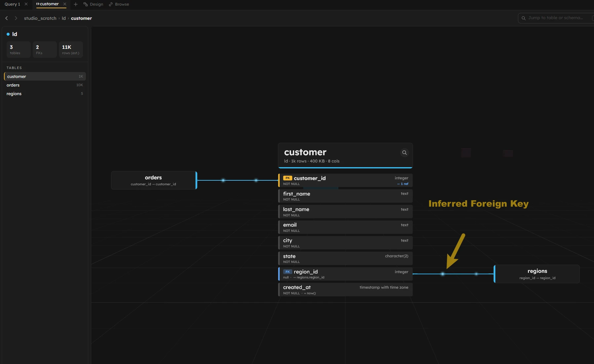
Task: Select the state column row
Action: click(x=345, y=258)
